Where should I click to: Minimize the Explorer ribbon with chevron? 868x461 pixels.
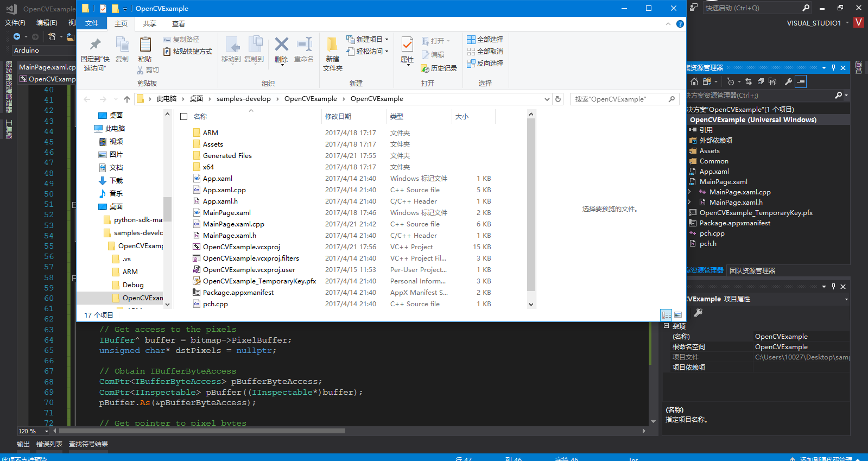(668, 24)
